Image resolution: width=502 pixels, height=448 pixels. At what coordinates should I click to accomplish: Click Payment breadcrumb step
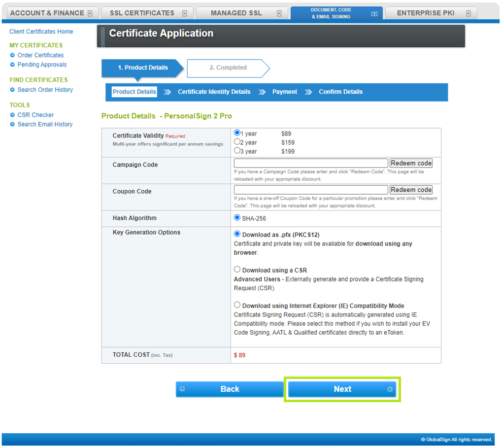tap(285, 92)
